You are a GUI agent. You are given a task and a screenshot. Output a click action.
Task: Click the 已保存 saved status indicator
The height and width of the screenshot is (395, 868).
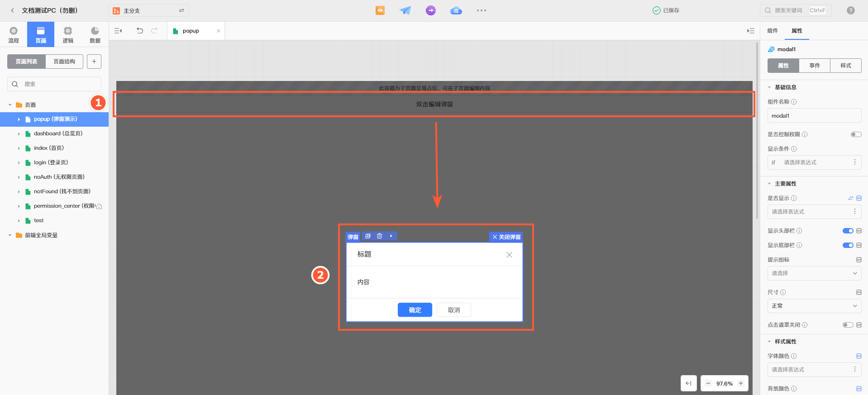[x=666, y=10]
